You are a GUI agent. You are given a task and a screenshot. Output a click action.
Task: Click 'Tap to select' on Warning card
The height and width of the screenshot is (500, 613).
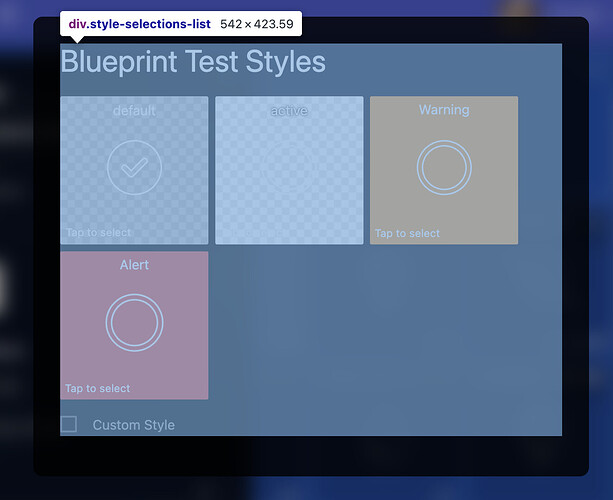(407, 233)
